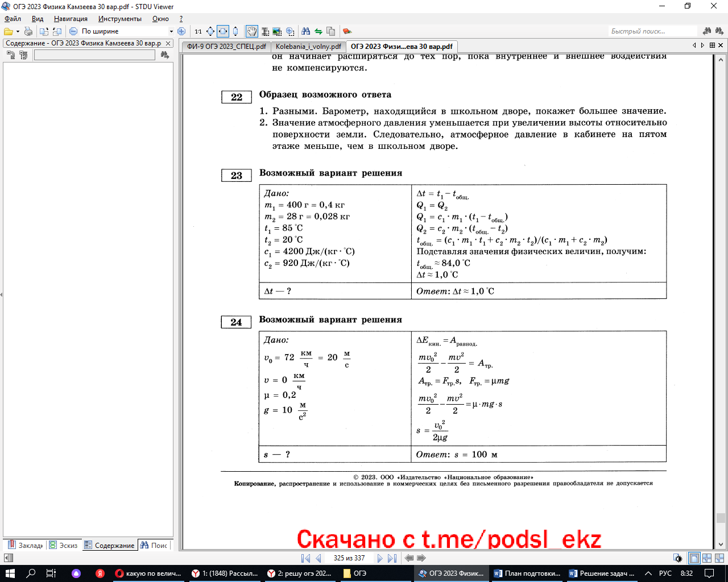Image resolution: width=728 pixels, height=582 pixels.
Task: Click the zoom out minus button
Action: [73, 31]
